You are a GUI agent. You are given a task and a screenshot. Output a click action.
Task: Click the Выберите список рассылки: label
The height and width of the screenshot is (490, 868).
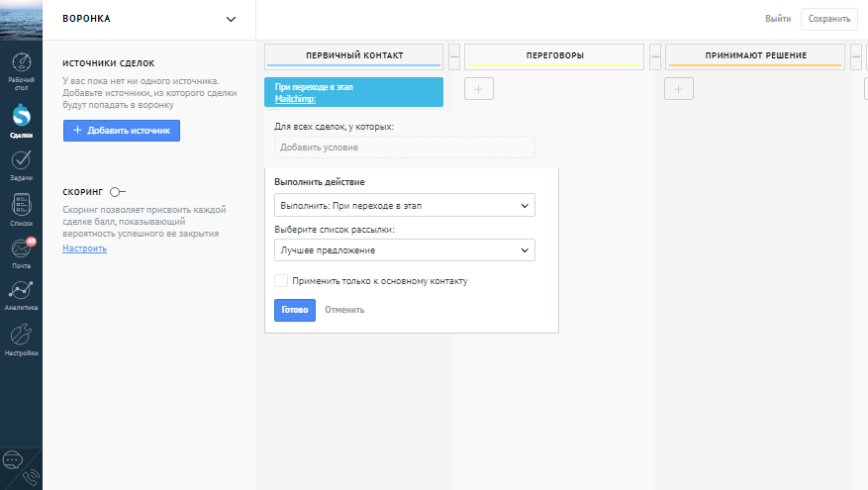335,230
